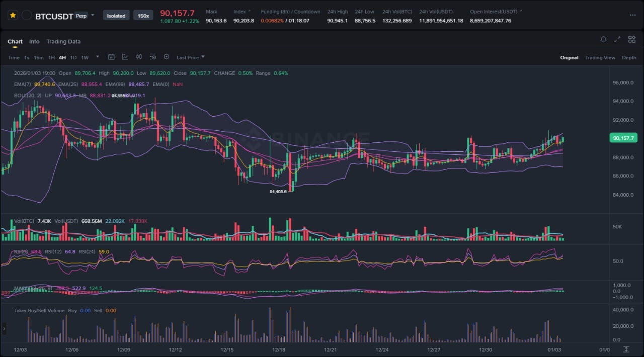Click the Mark price value 90,163.6
The width and height of the screenshot is (644, 357).
(216, 21)
